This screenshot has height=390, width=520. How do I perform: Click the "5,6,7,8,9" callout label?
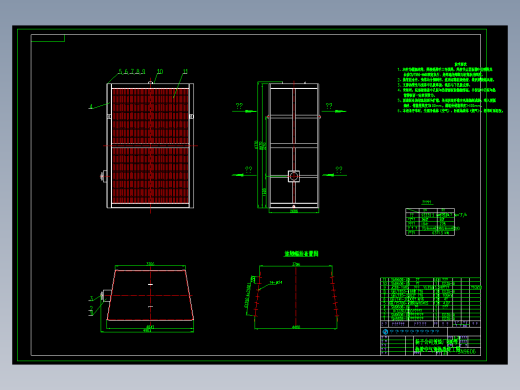pos(132,72)
